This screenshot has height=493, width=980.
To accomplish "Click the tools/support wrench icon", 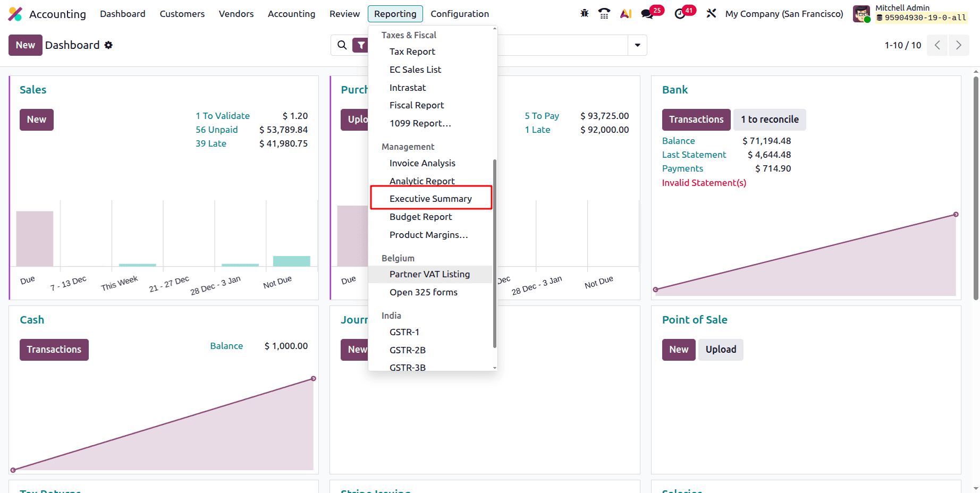I will [x=711, y=13].
